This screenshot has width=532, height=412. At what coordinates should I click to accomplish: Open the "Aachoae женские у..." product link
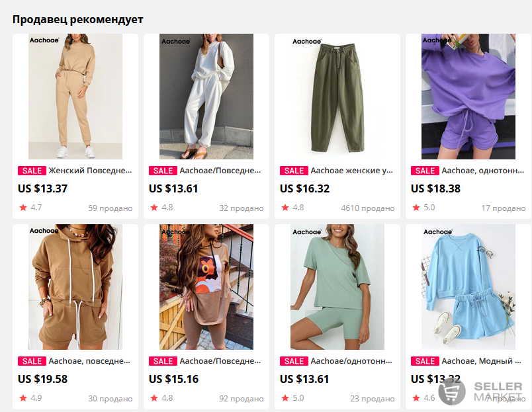(352, 171)
